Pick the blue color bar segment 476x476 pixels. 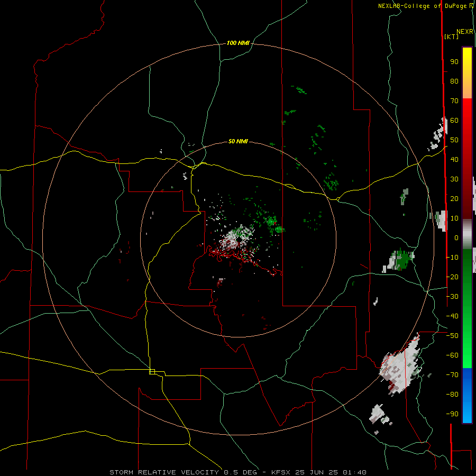click(467, 396)
